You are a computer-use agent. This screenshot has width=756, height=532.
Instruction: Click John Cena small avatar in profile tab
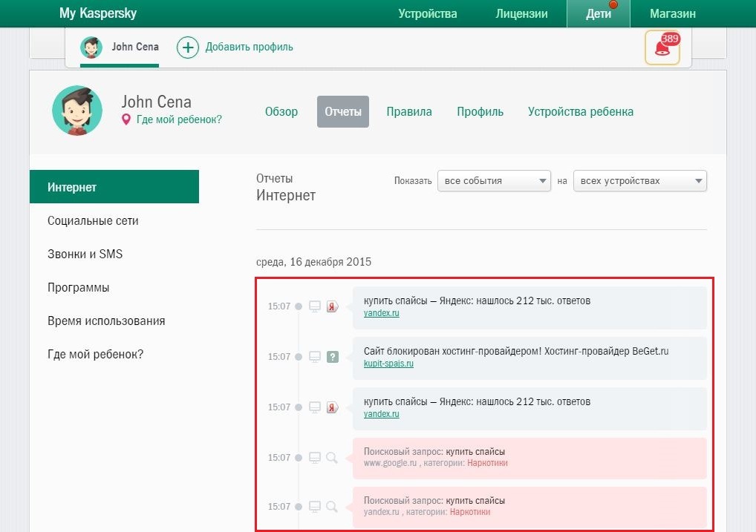pos(91,47)
